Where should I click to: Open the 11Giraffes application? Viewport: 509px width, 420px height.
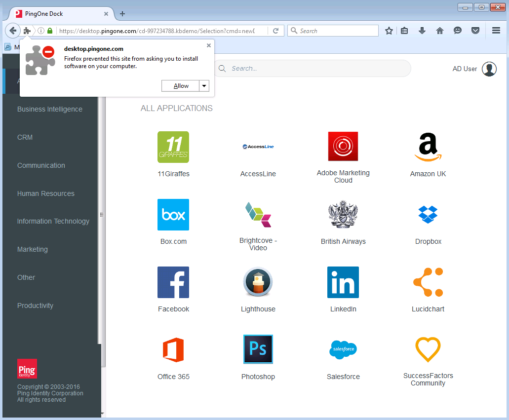(x=173, y=147)
